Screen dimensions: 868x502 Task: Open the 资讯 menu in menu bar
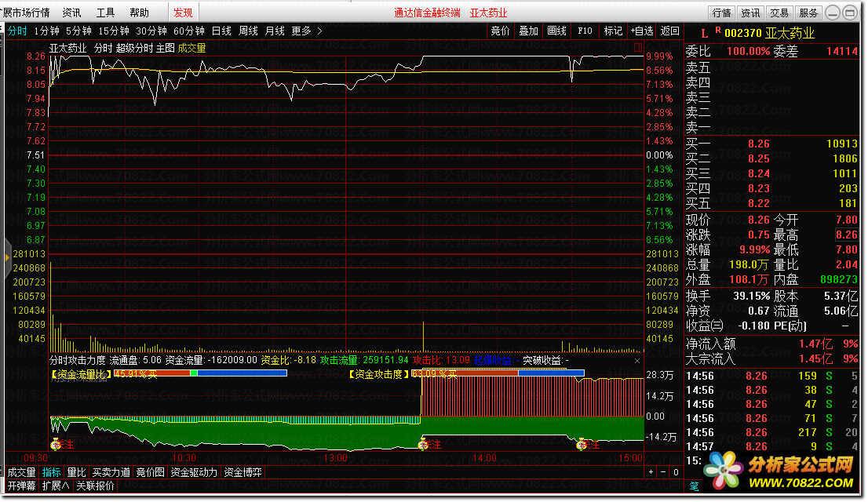tap(71, 13)
